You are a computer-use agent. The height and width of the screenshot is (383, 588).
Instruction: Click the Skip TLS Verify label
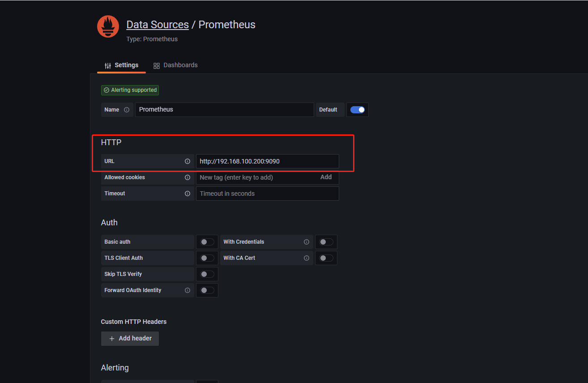point(123,274)
